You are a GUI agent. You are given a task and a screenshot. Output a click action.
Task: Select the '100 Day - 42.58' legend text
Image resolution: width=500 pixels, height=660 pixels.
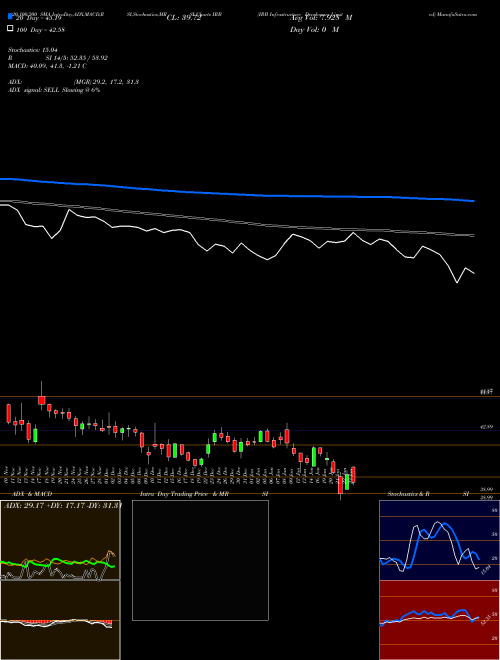40,30
